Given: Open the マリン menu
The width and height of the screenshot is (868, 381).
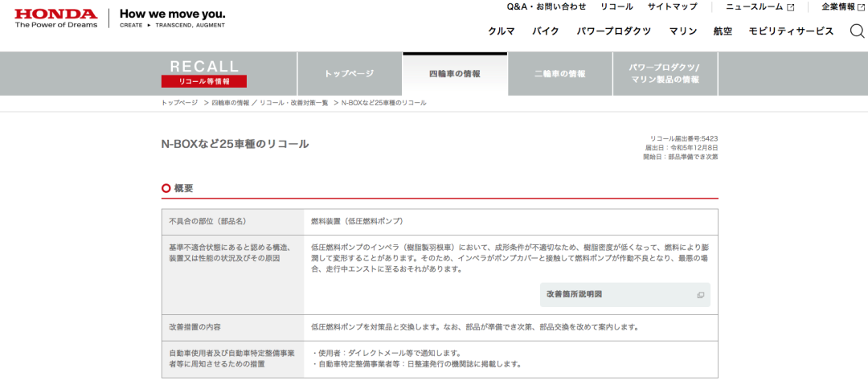Looking at the screenshot, I should 682,31.
